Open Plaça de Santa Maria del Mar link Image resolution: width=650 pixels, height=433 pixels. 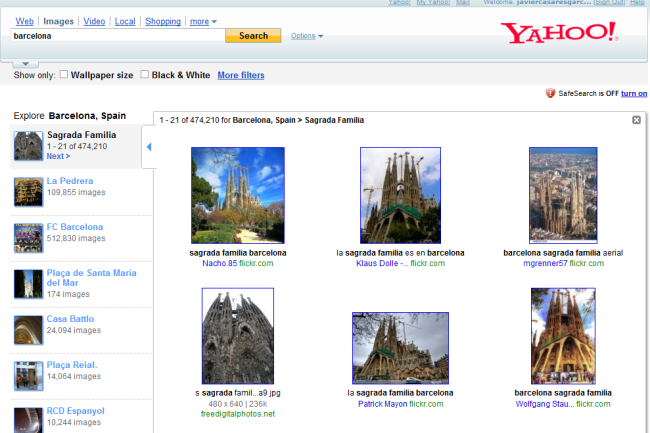[x=91, y=278]
